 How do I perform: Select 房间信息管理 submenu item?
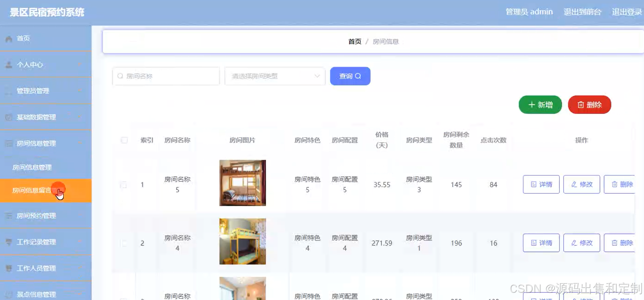click(46, 167)
